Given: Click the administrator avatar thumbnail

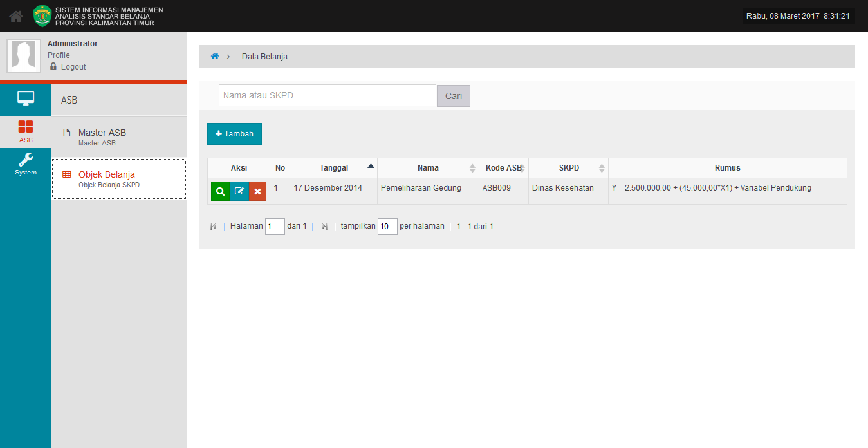Looking at the screenshot, I should [25, 55].
